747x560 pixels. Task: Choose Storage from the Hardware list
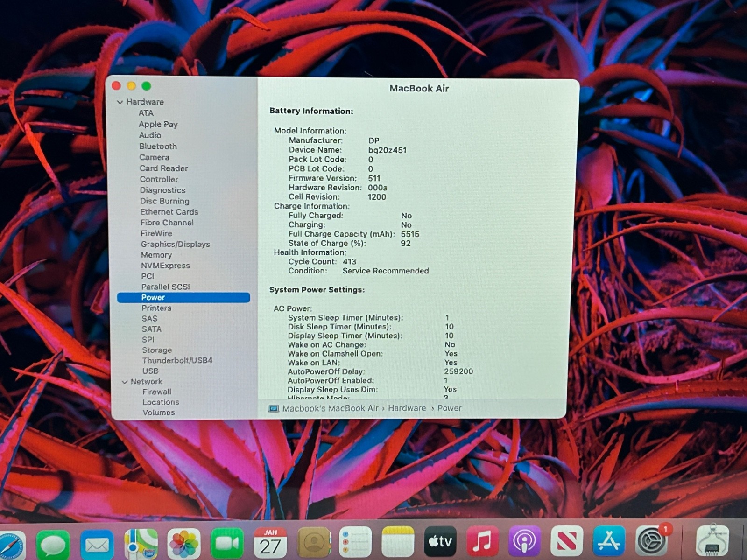(157, 350)
